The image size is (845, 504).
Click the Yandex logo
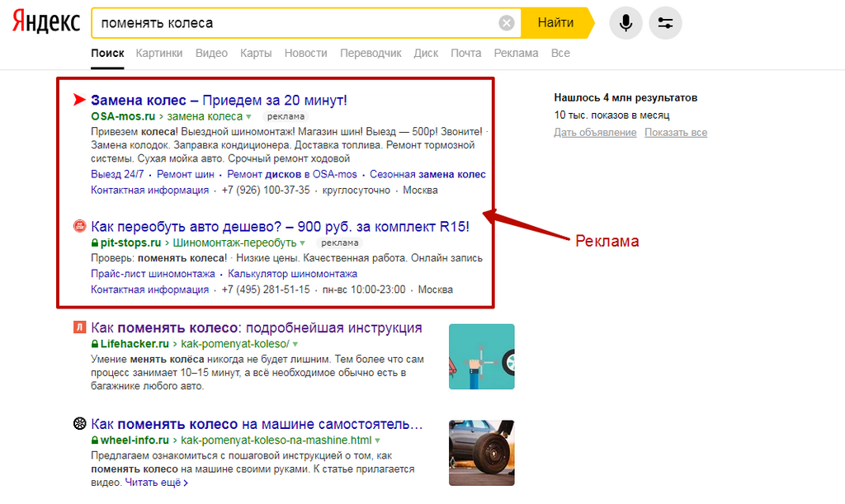(x=46, y=21)
